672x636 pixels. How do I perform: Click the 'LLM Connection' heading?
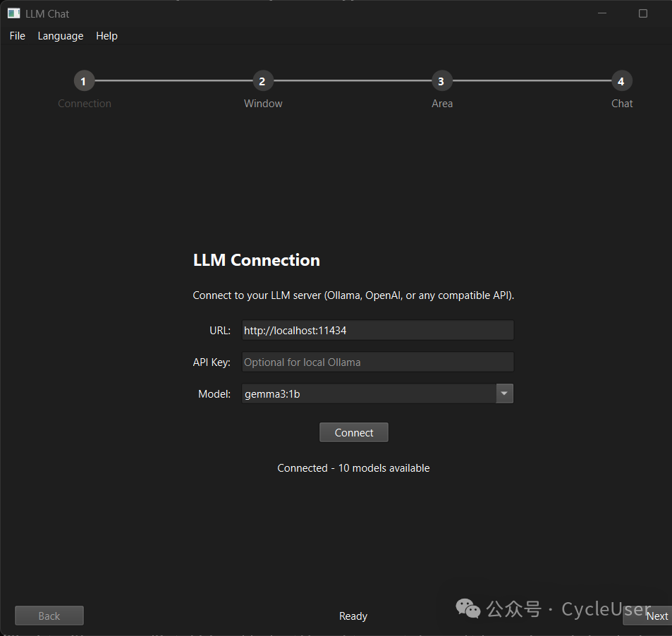tap(256, 260)
